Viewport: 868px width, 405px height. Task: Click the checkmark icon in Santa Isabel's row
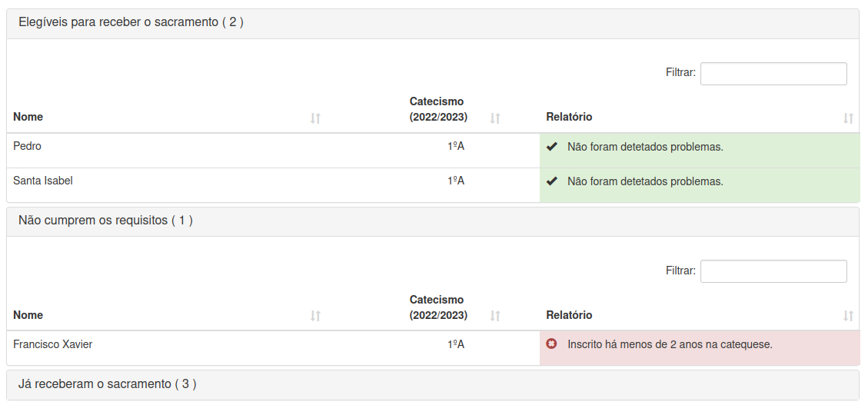coord(551,182)
